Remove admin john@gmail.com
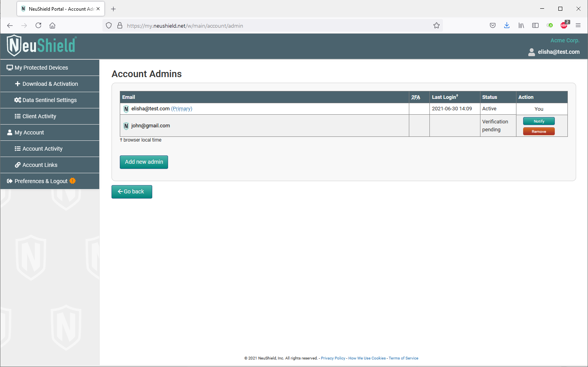Viewport: 588px width, 367px height. pyautogui.click(x=539, y=131)
